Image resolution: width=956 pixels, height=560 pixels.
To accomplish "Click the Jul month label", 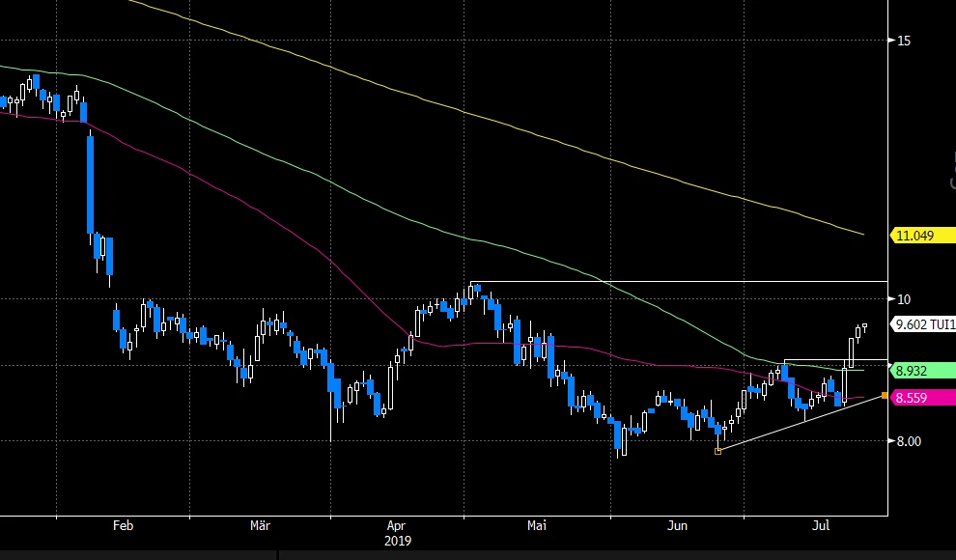I will [821, 526].
